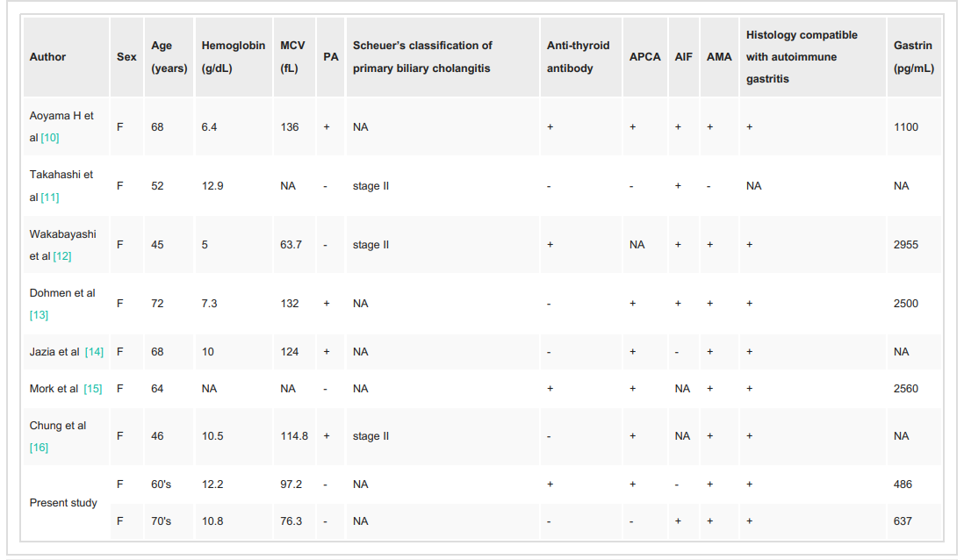
Task: Follow citation [16] under Chung et al
Action: pos(40,448)
